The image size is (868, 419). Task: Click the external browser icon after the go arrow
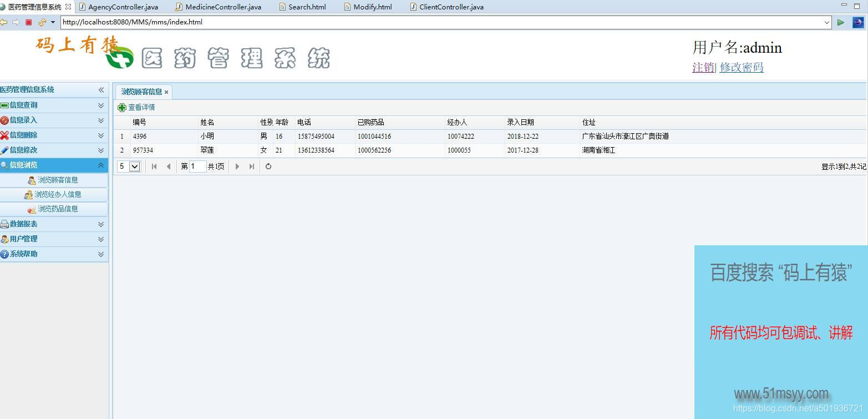pos(857,22)
